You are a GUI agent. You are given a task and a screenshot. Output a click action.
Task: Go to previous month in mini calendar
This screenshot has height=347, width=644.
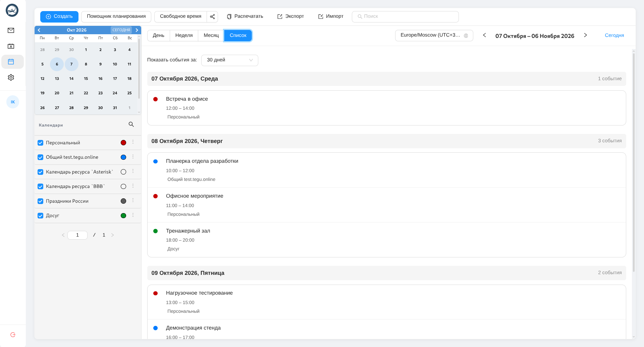pyautogui.click(x=39, y=30)
